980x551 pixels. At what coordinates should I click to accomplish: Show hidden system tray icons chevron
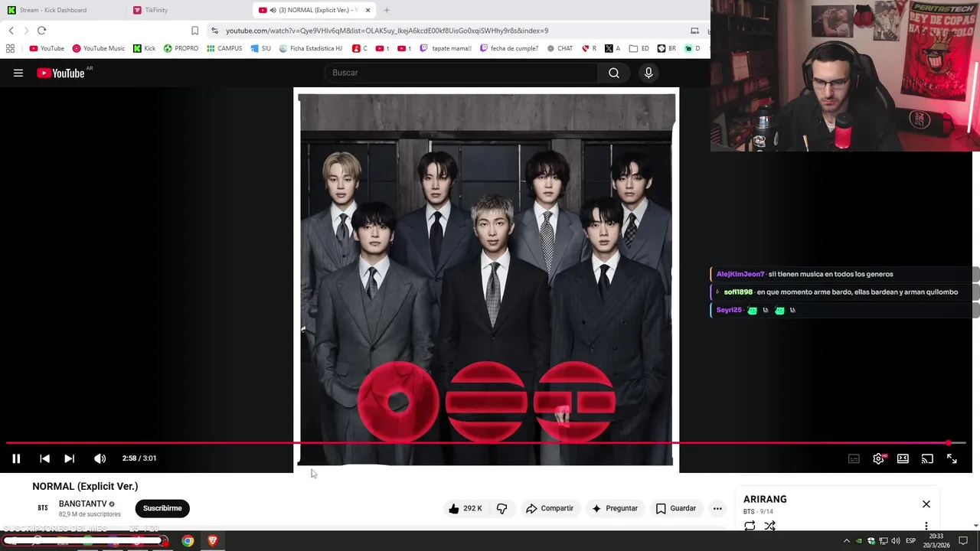(x=846, y=541)
